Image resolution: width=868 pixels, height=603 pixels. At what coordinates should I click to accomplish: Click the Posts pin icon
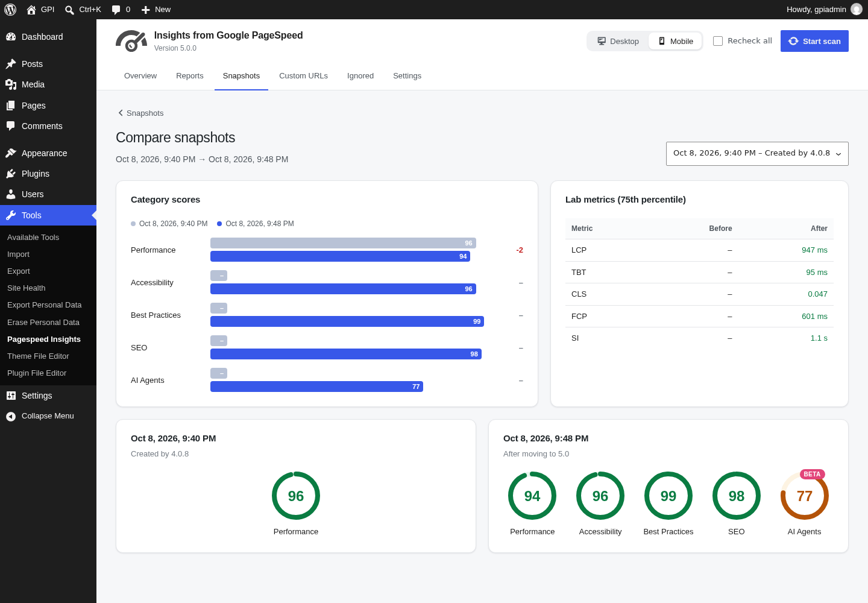[11, 64]
